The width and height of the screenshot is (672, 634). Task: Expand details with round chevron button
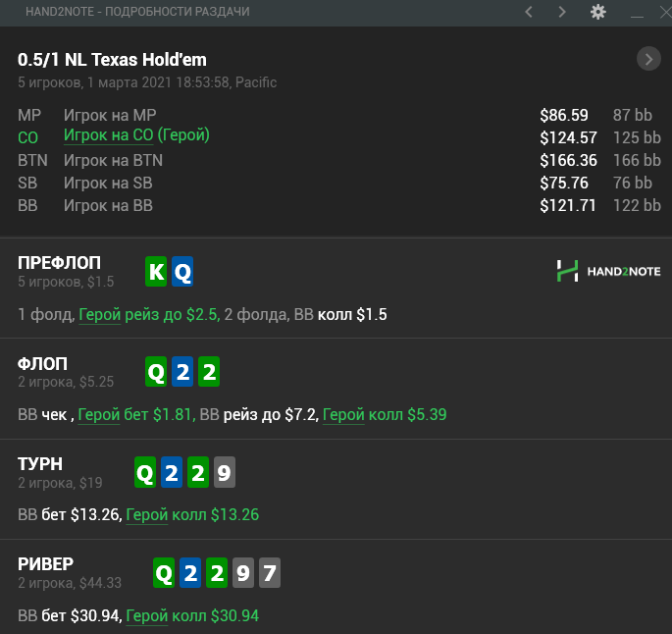tap(648, 59)
